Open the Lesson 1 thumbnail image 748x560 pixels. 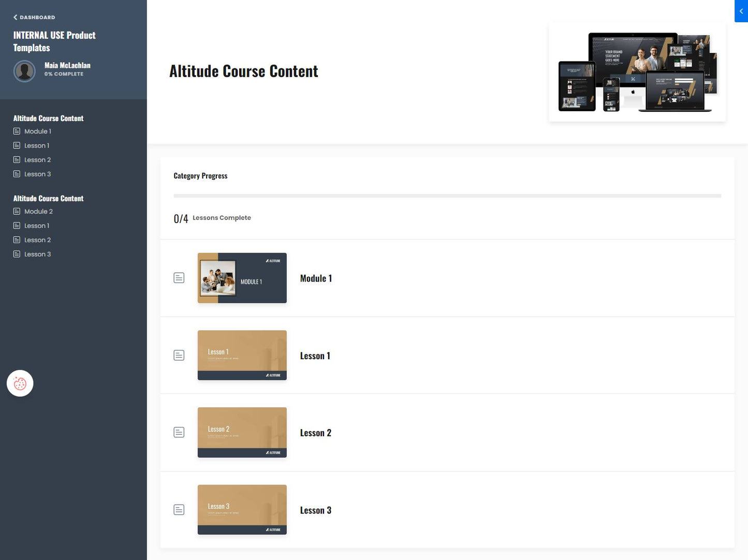[x=242, y=355]
